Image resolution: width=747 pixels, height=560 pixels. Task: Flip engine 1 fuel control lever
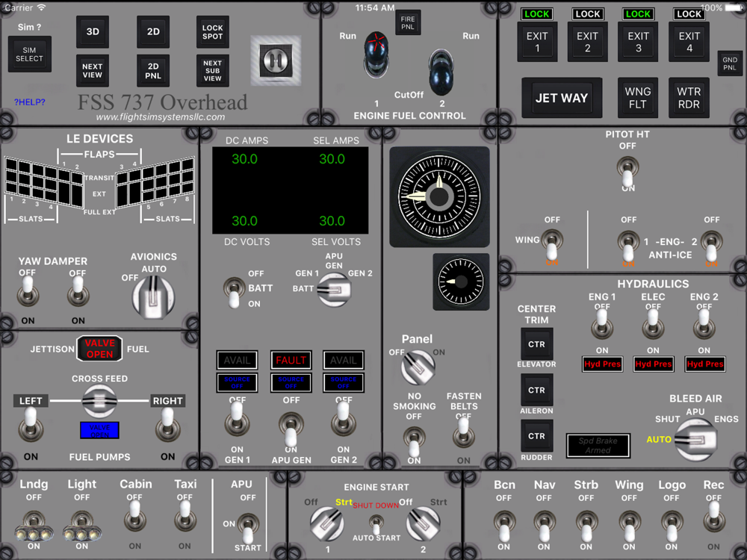376,55
